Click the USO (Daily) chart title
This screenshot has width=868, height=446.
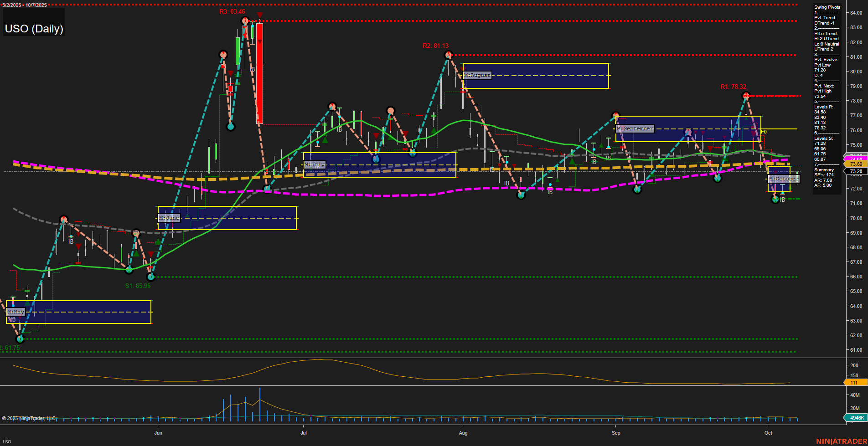click(34, 29)
